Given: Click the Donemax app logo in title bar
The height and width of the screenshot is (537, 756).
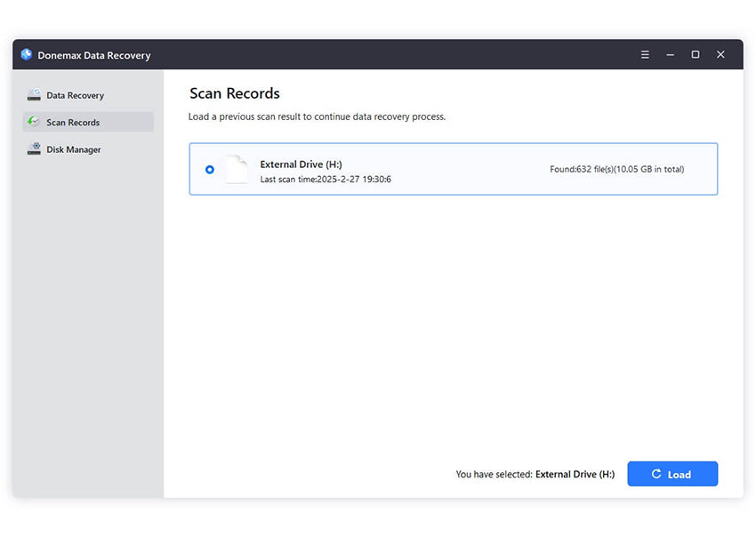Looking at the screenshot, I should tap(27, 54).
